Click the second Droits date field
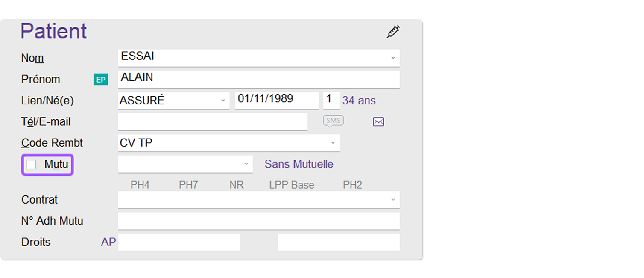Image resolution: width=644 pixels, height=278 pixels. coord(338,242)
